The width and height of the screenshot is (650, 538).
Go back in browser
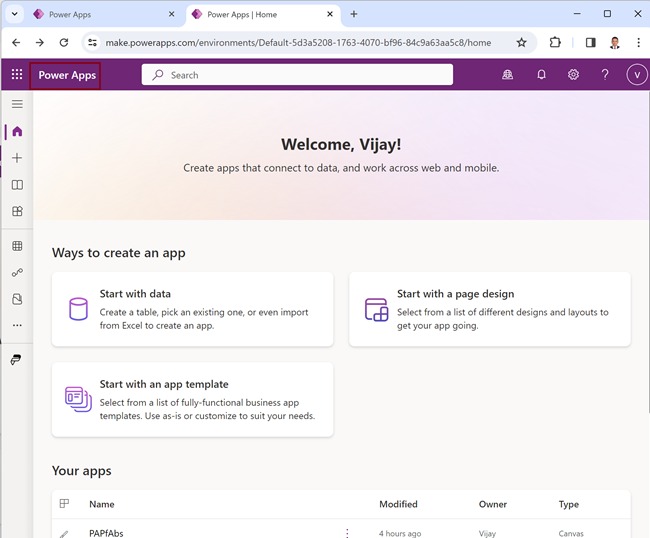[16, 42]
